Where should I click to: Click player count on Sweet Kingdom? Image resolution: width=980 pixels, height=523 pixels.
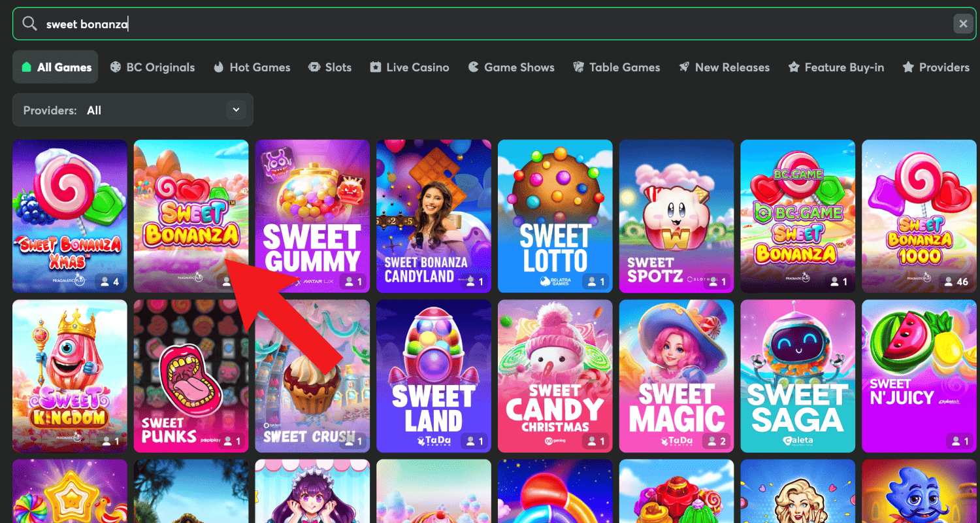[109, 442]
